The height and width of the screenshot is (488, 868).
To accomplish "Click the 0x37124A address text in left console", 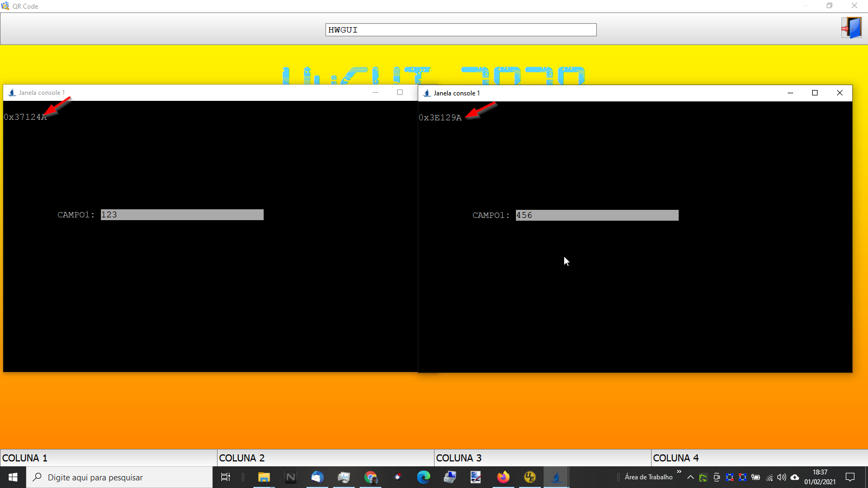I will 25,117.
